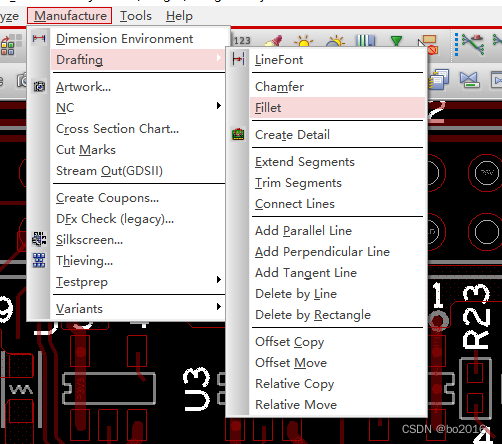Click the Create Detail icon
The width and height of the screenshot is (502, 444).
click(238, 134)
